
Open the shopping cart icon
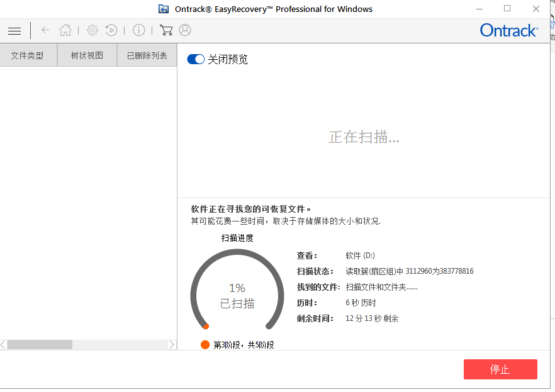(x=166, y=30)
